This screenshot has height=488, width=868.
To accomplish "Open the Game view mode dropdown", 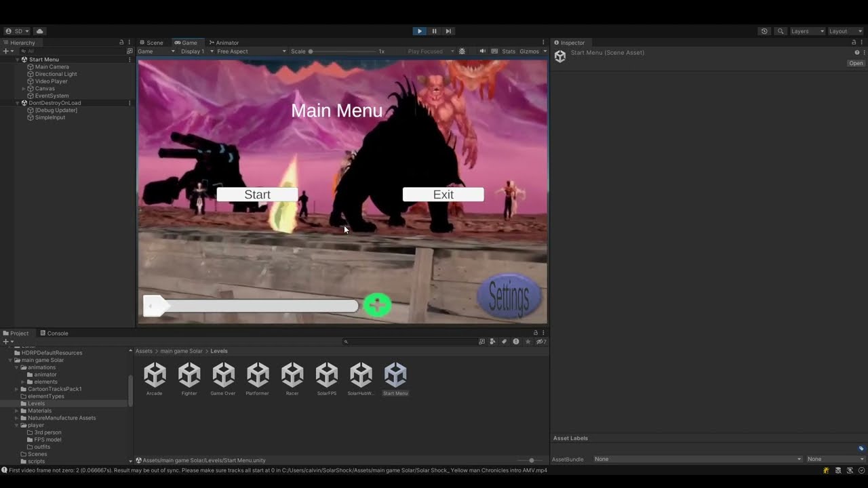I will (156, 52).
